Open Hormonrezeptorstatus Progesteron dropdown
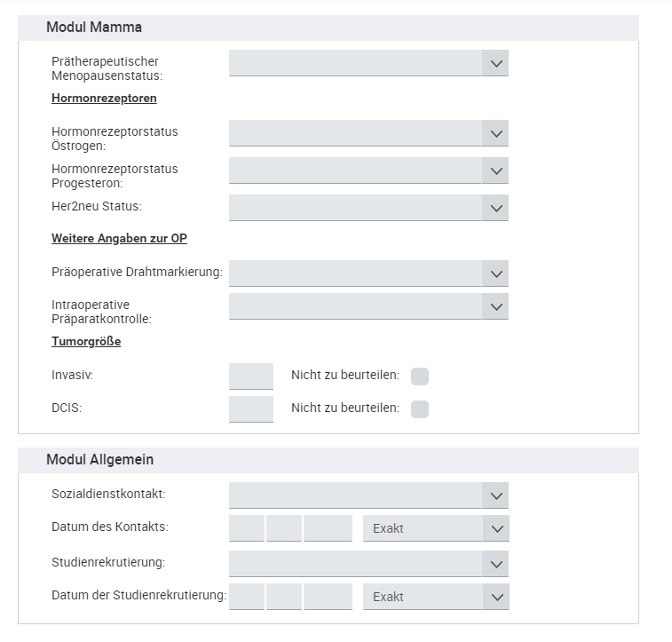 (x=495, y=170)
